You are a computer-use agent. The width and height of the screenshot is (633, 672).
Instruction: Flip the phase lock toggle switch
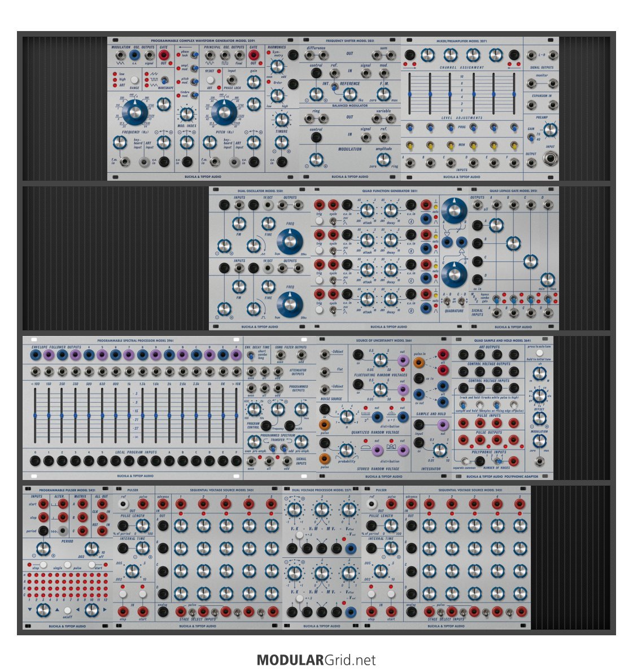click(x=194, y=55)
